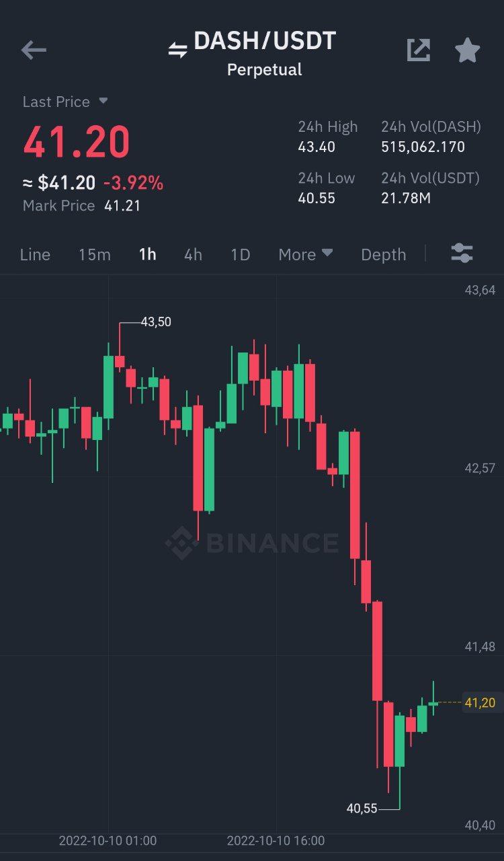Expand the Last Price dropdown arrow
Screen dimensions: 504x861
[x=103, y=101]
